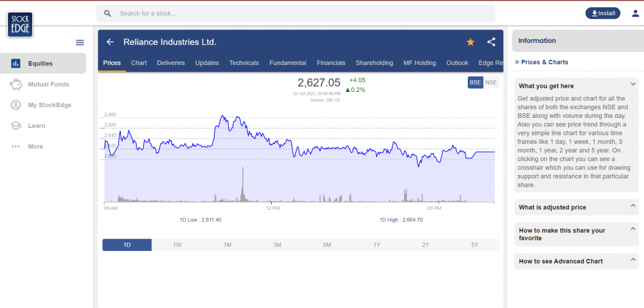Click the search magnifier icon
Screen dimensions: 644x308
107,14
